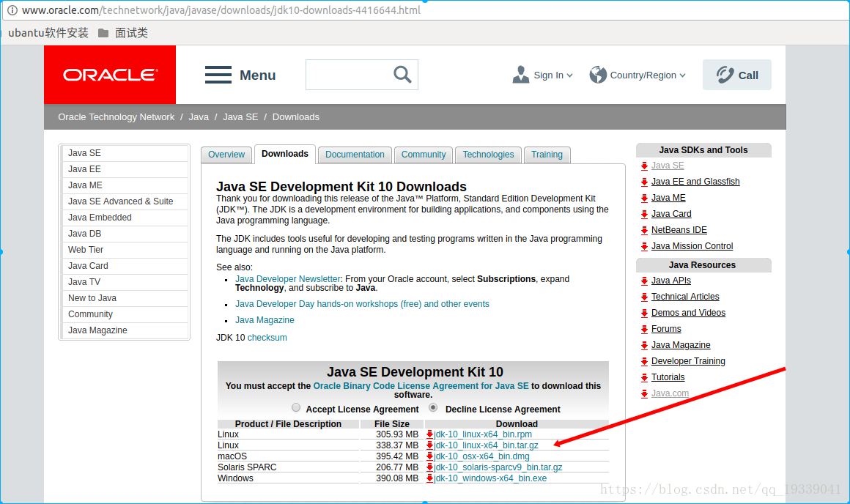The width and height of the screenshot is (850, 504).
Task: Click download arrow icon next to Java EE and Glassfish
Action: pos(644,182)
